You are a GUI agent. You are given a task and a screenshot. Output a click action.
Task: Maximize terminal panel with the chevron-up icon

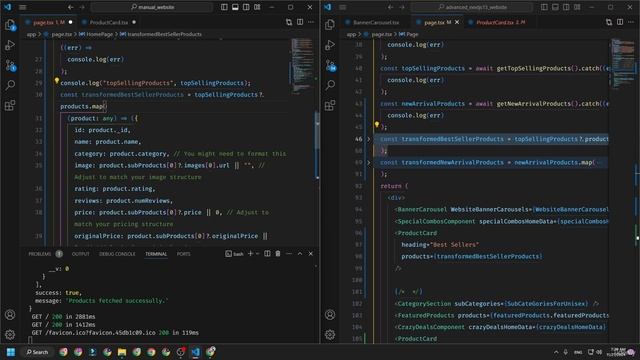(x=300, y=253)
